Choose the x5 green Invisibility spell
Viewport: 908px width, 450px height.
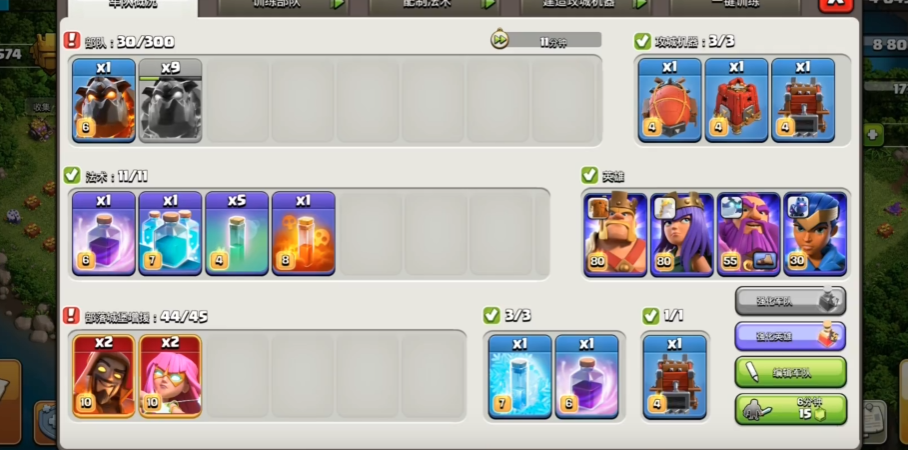[x=237, y=233]
